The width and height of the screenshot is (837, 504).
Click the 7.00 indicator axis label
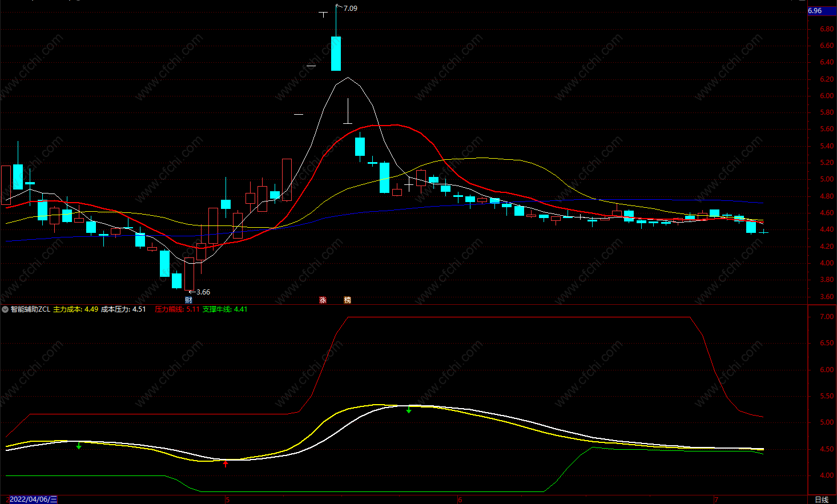tap(827, 317)
